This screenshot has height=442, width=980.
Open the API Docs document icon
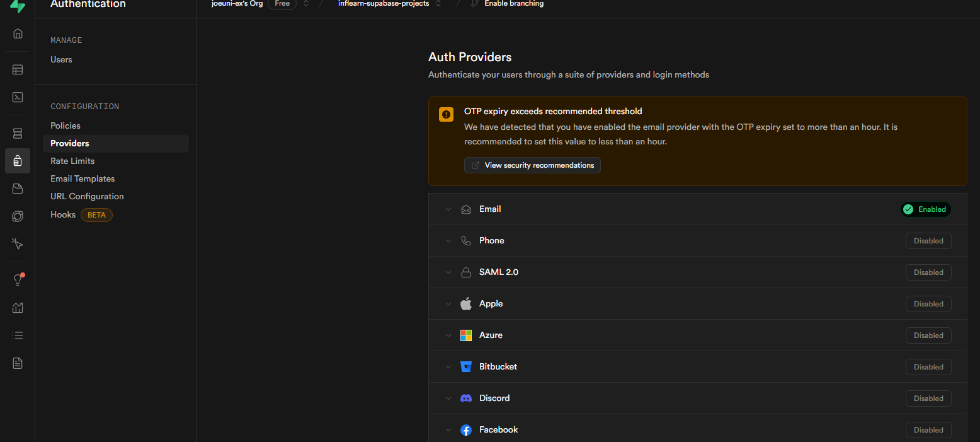click(x=18, y=363)
